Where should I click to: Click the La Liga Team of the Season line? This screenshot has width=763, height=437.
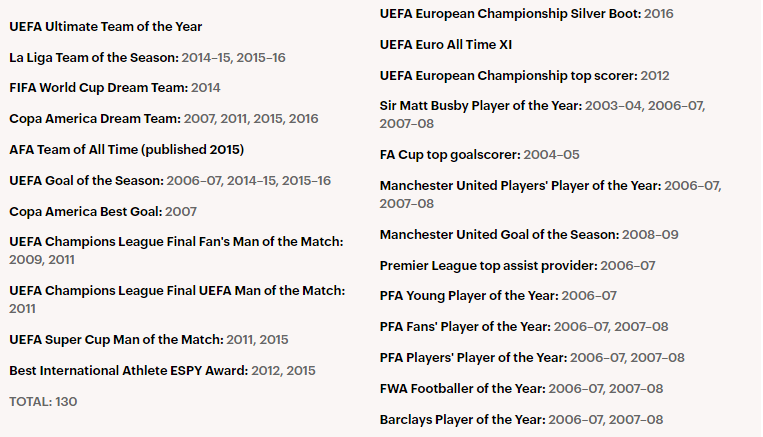pyautogui.click(x=147, y=58)
